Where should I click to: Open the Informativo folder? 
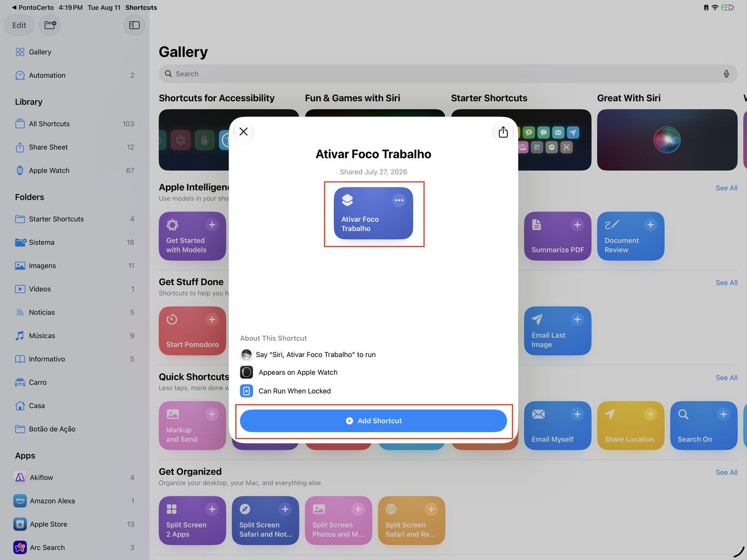coord(75,359)
